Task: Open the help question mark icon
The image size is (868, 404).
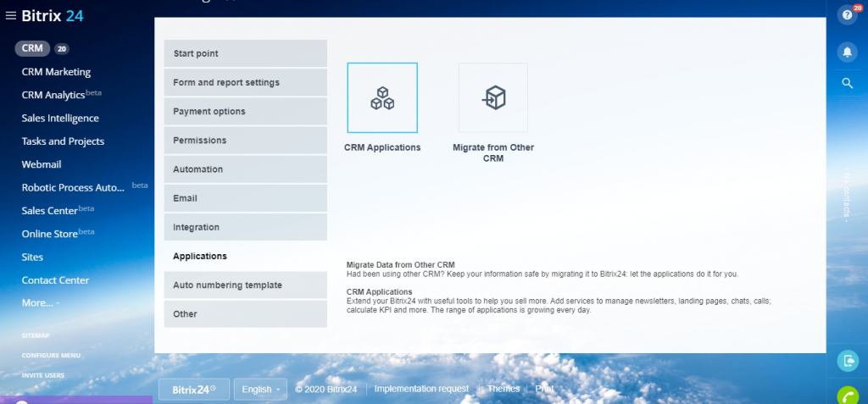Action: pyautogui.click(x=847, y=15)
